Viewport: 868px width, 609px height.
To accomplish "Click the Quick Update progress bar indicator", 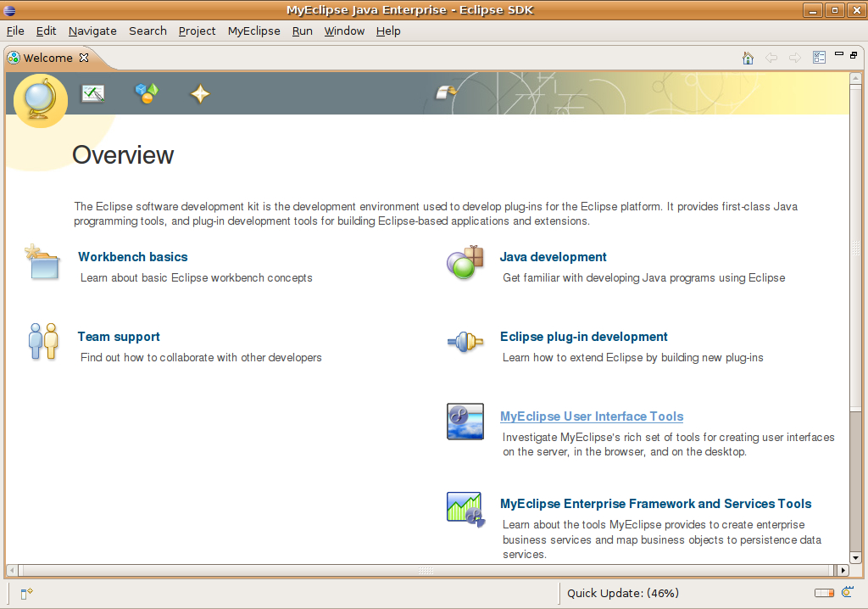I will (x=824, y=593).
